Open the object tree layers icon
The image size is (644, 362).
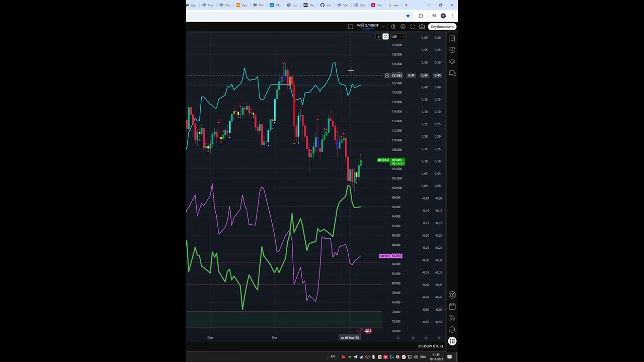click(452, 61)
